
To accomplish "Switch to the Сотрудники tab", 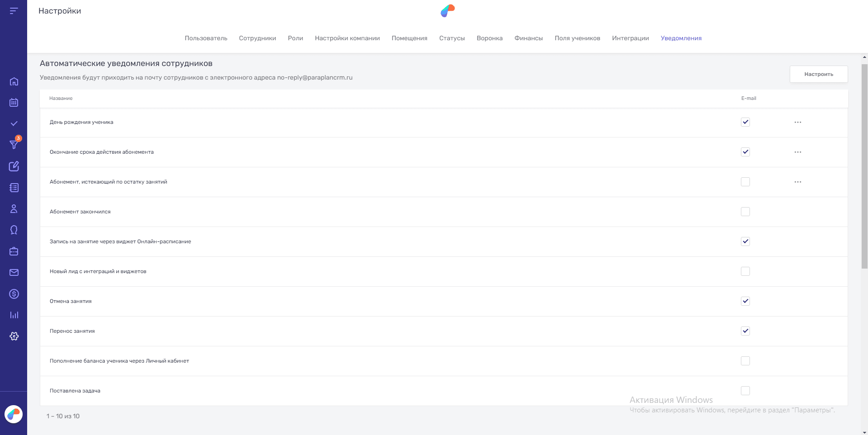I will [257, 38].
